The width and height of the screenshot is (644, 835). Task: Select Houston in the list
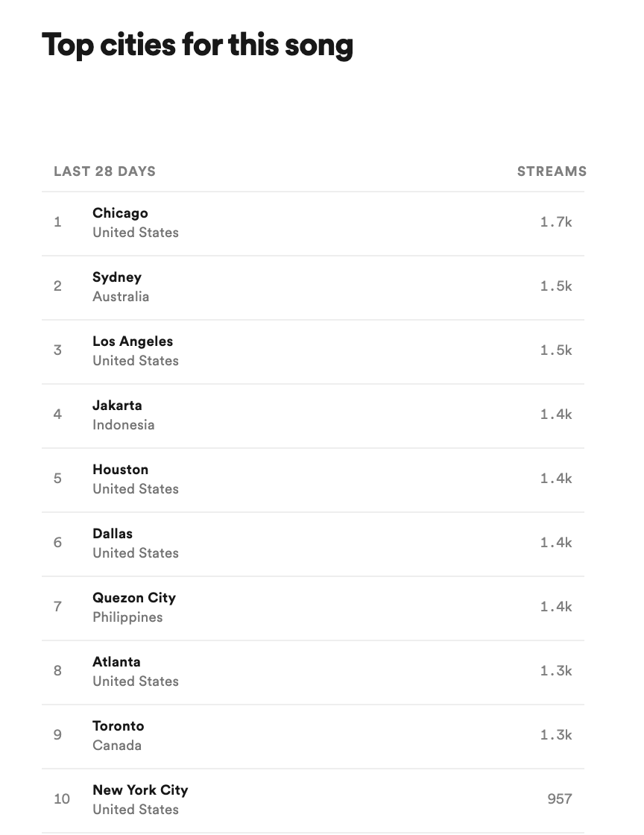coord(120,470)
